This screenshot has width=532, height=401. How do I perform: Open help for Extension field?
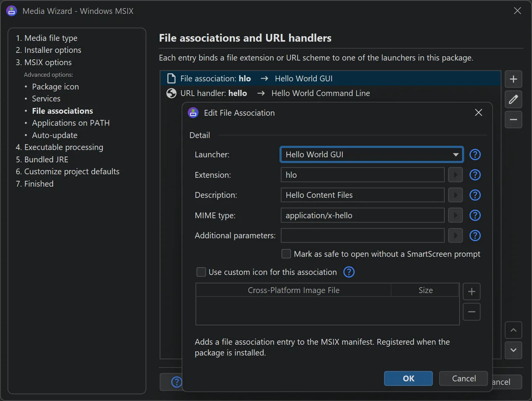pos(475,175)
